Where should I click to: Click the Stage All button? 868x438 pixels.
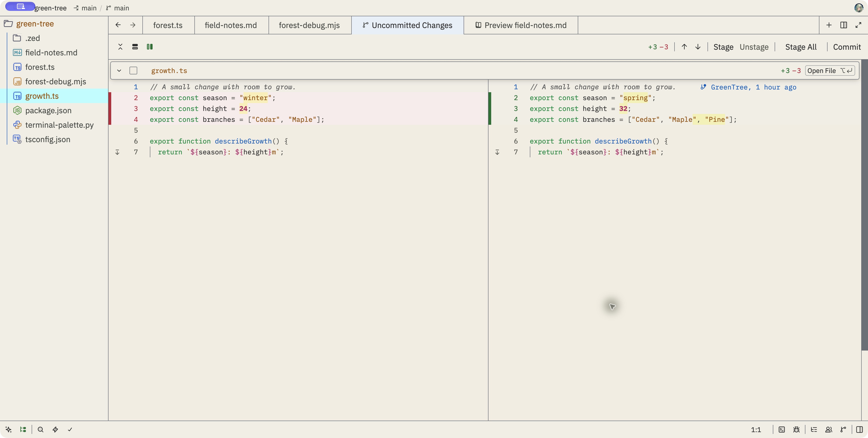tap(801, 47)
